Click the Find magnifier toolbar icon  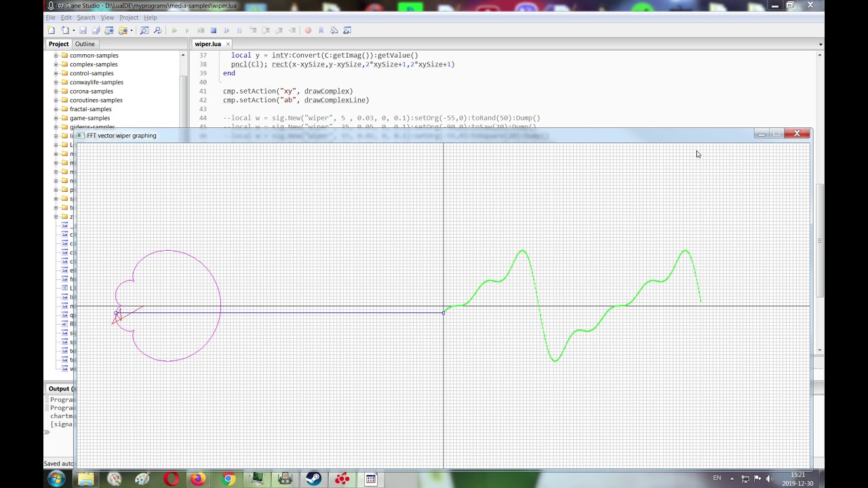(x=144, y=30)
